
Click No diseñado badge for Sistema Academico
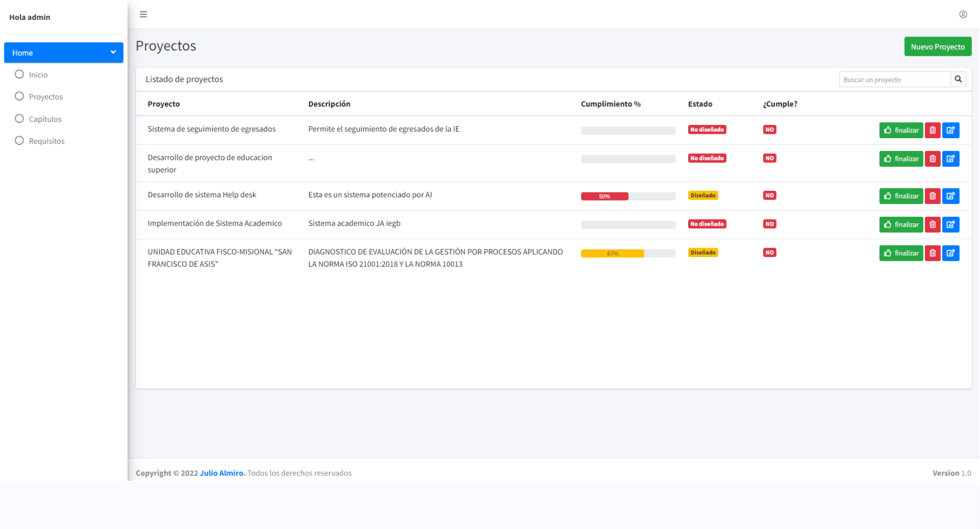(x=707, y=224)
